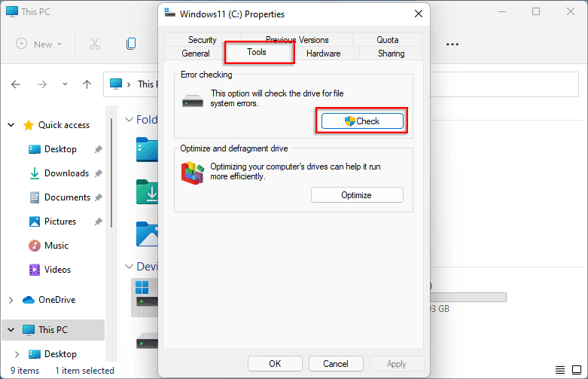This screenshot has width=588, height=379.
Task: Open Videos in the sidebar
Action: point(57,269)
